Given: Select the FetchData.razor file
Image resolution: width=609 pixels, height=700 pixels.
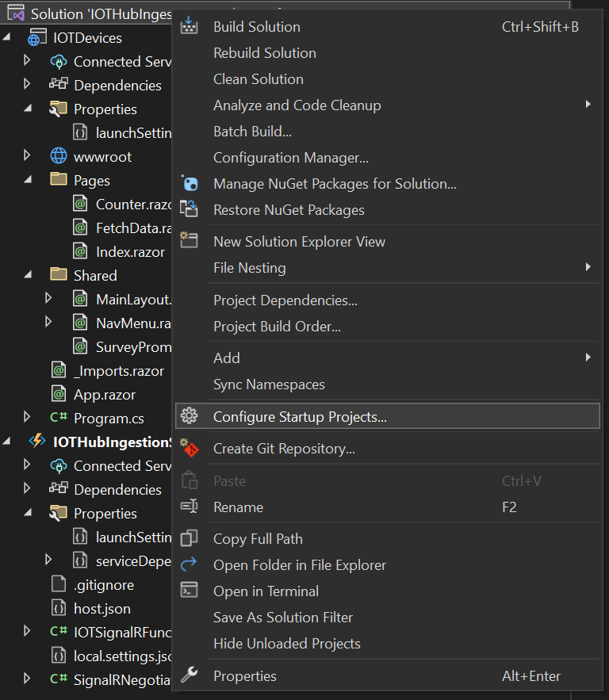Looking at the screenshot, I should point(134,228).
